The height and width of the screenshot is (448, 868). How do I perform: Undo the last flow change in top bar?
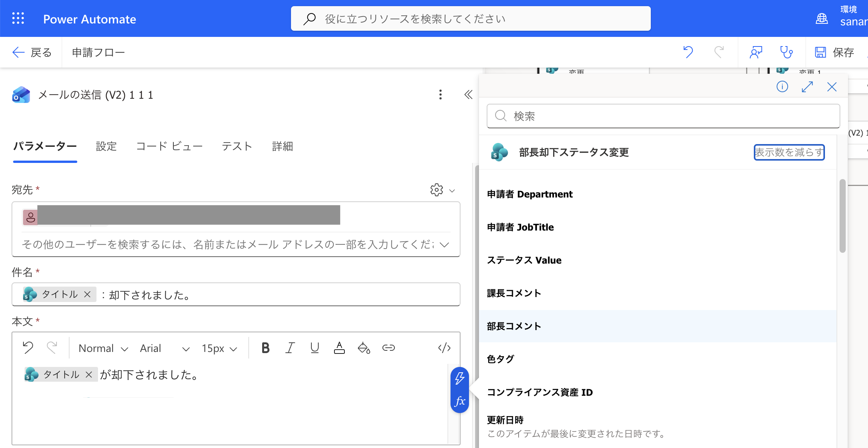[x=688, y=52]
